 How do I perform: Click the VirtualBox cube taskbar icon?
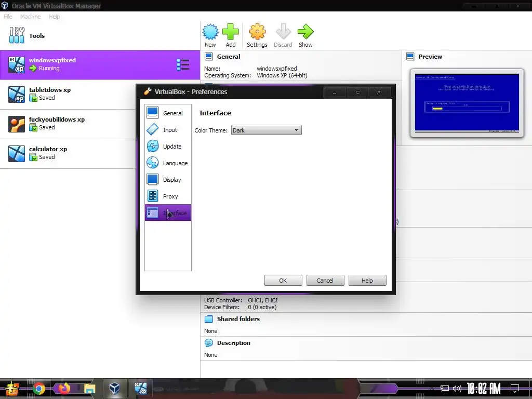click(114, 389)
